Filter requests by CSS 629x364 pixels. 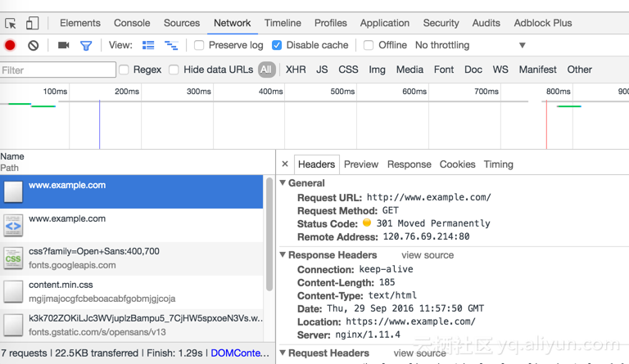[348, 70]
